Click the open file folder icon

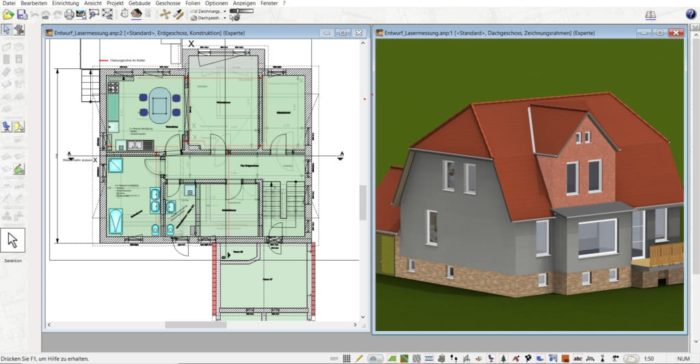[8, 14]
